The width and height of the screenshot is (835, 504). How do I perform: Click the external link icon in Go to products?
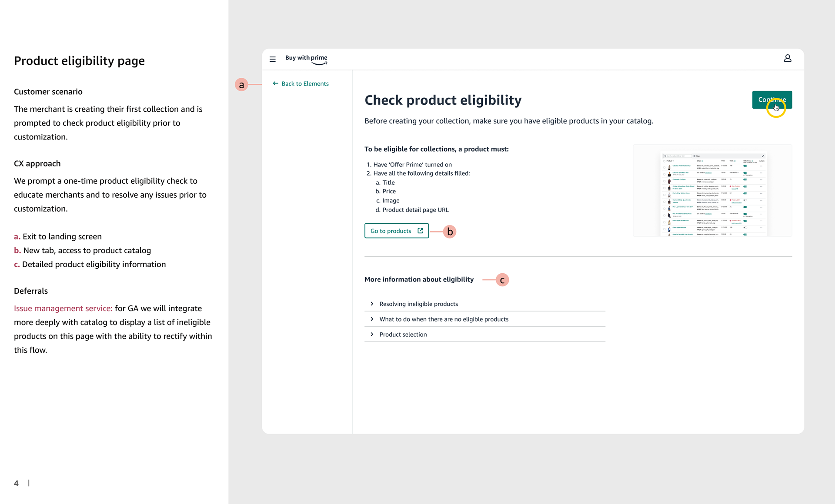click(420, 231)
